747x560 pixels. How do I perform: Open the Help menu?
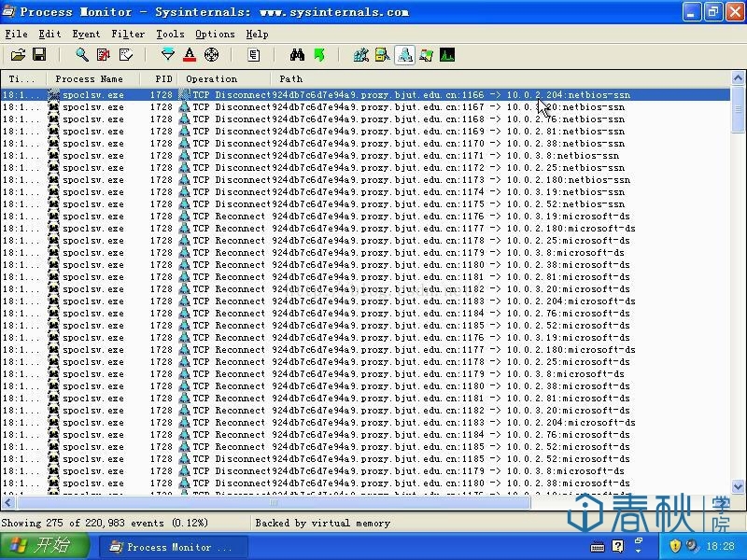[258, 34]
